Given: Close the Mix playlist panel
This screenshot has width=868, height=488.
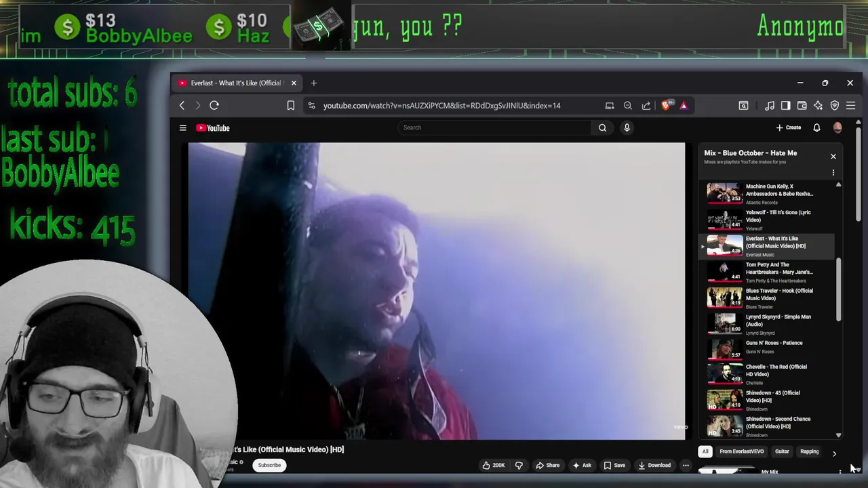Looking at the screenshot, I should tap(833, 157).
